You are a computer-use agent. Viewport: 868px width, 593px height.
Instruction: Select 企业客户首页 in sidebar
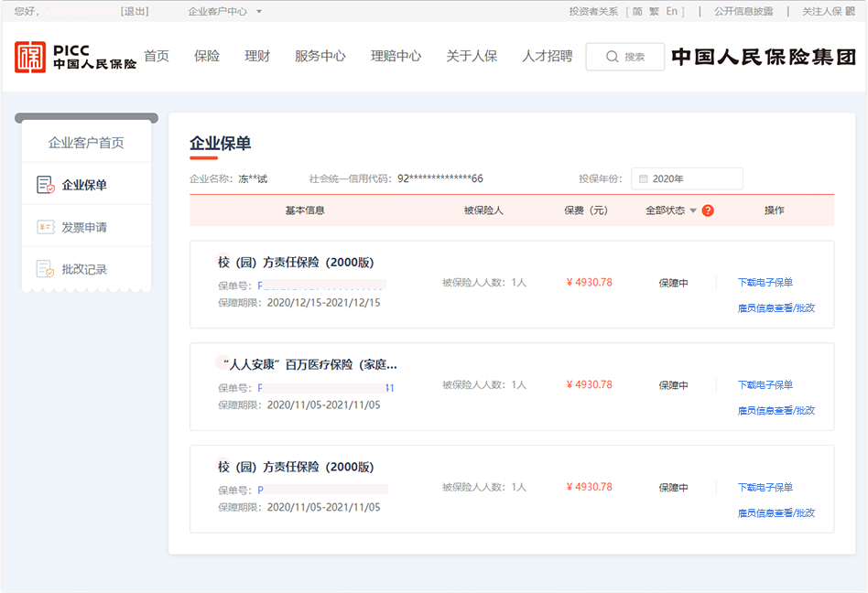(x=86, y=143)
